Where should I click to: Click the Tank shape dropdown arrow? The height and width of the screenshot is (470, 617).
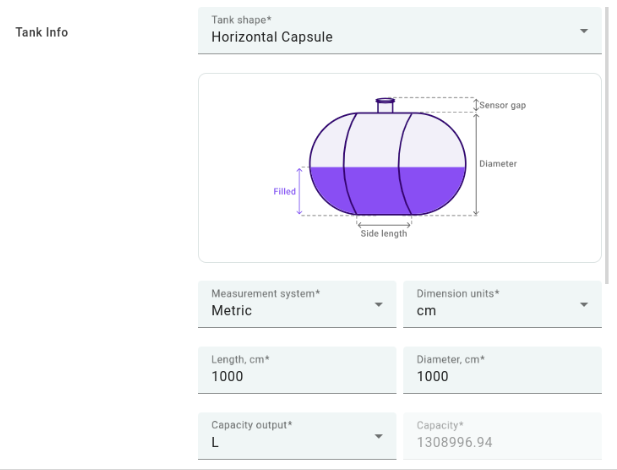(584, 31)
